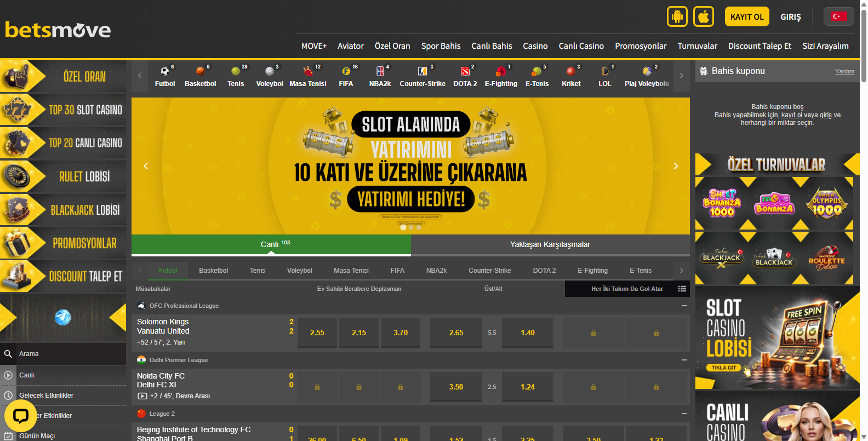Click the TIKLA GİT slot casino button
This screenshot has height=441, width=868.
(724, 368)
